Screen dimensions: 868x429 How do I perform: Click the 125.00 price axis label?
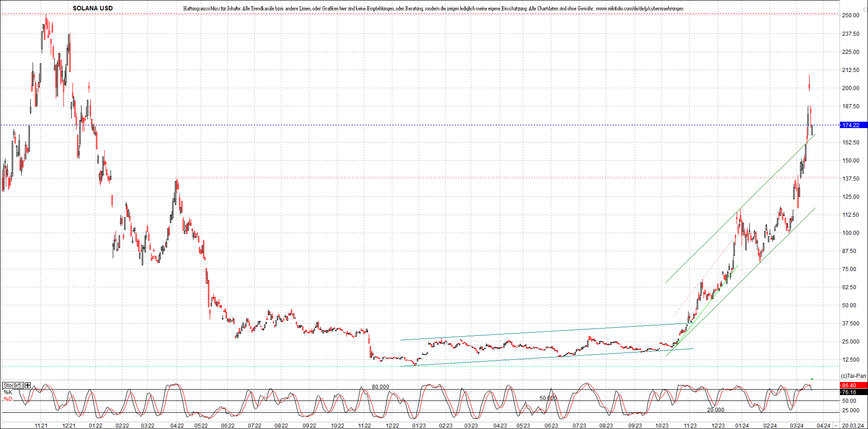click(x=851, y=197)
